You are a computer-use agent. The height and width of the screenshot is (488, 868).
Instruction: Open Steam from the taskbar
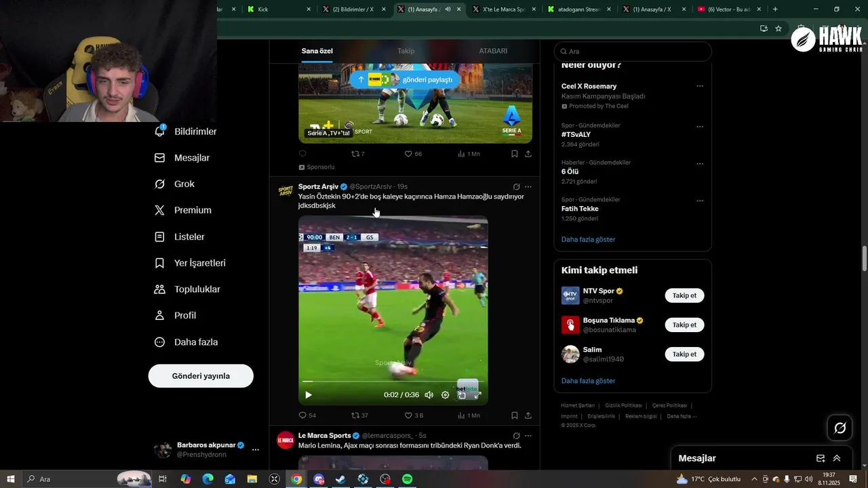coord(340,479)
